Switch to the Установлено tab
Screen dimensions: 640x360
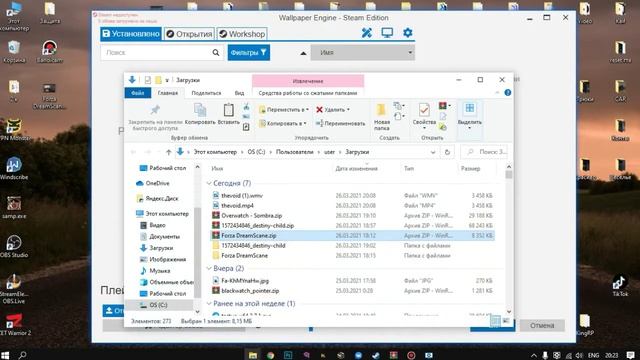coord(131,34)
